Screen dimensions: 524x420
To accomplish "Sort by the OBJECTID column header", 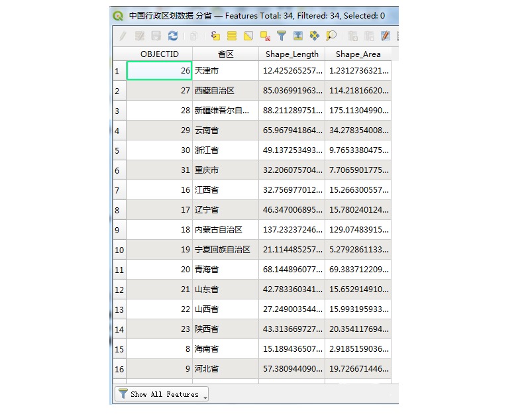I will (x=160, y=54).
